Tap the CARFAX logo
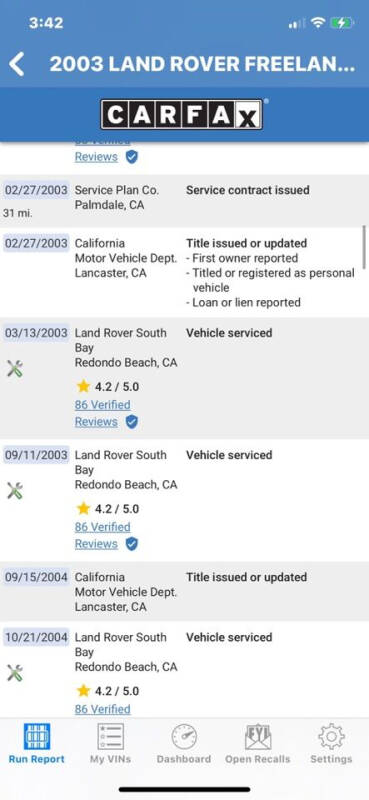This screenshot has width=369, height=800. (182, 114)
